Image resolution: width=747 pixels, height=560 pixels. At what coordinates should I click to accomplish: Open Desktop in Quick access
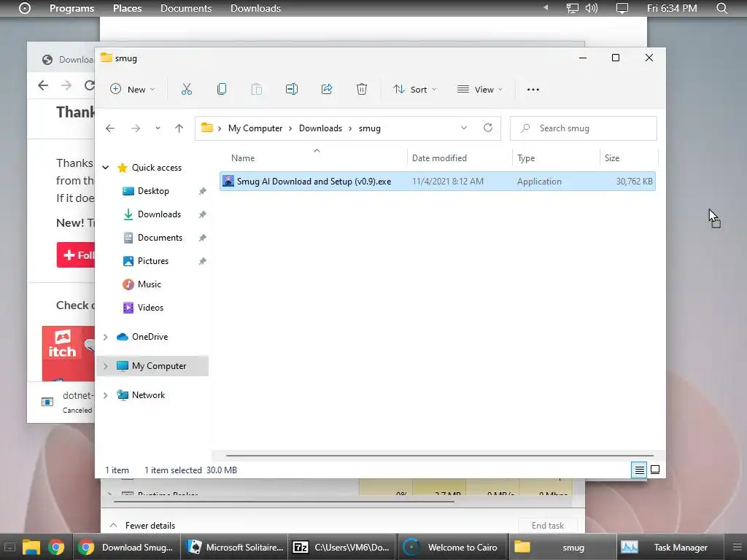[x=153, y=191]
